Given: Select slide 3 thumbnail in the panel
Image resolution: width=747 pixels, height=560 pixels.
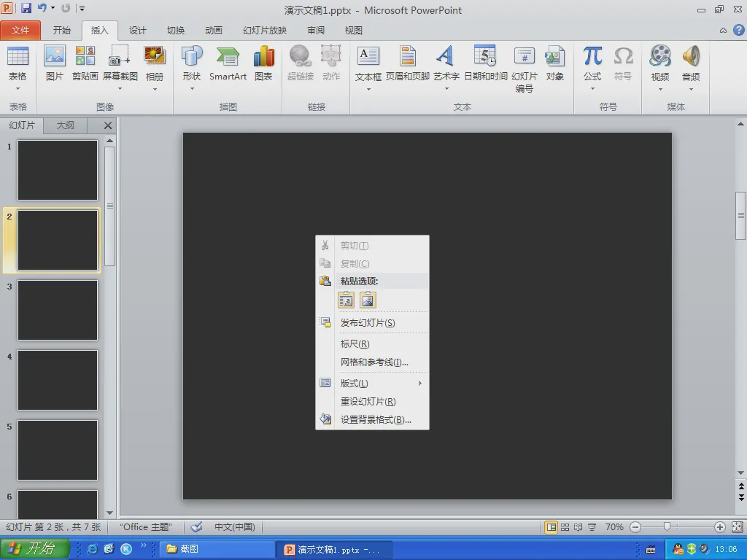Looking at the screenshot, I should coord(58,310).
